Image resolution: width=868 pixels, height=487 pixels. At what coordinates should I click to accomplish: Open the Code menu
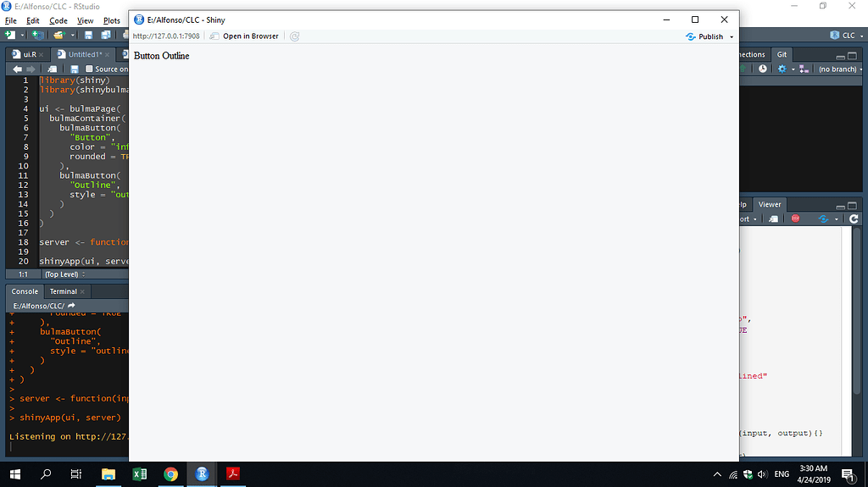[x=58, y=20]
